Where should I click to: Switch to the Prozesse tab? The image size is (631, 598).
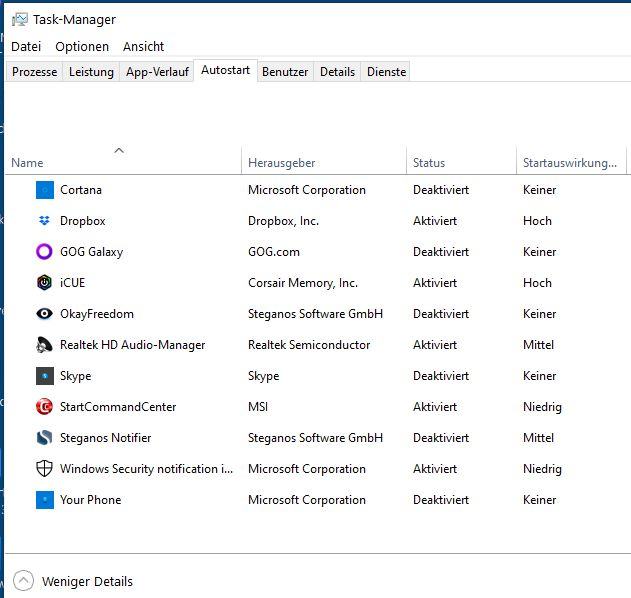point(35,72)
